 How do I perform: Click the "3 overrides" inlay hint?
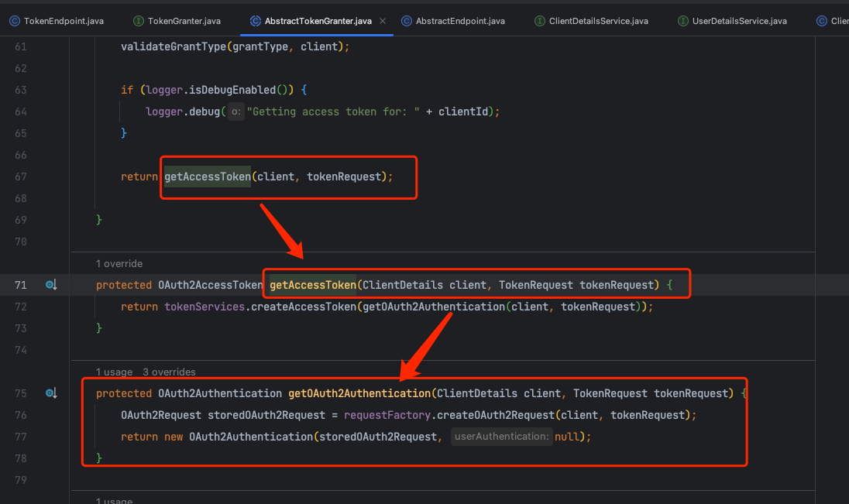[169, 372]
